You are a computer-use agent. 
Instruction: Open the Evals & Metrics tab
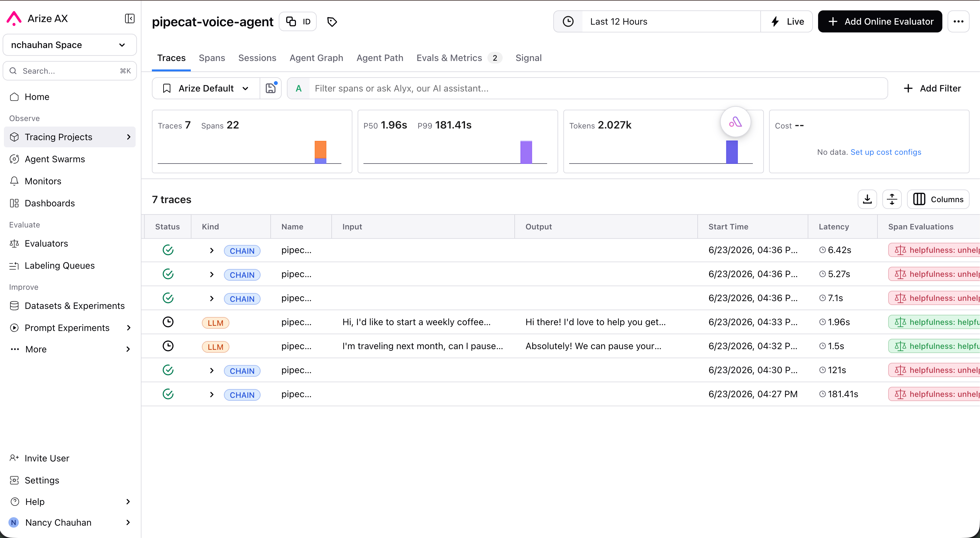click(459, 58)
